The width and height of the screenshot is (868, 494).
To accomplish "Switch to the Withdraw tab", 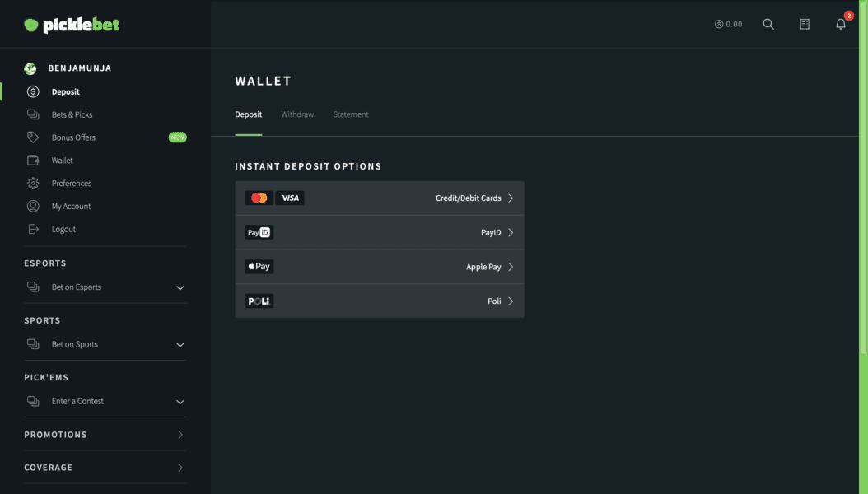I will [x=297, y=114].
